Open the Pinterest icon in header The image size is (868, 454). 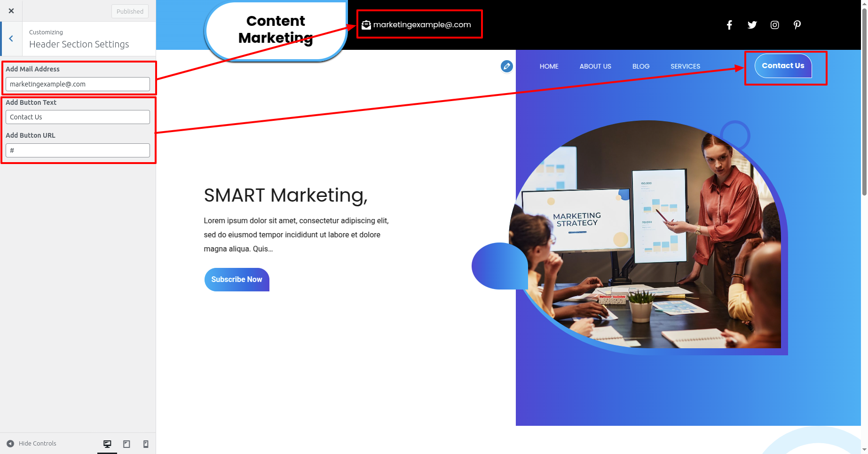[797, 25]
